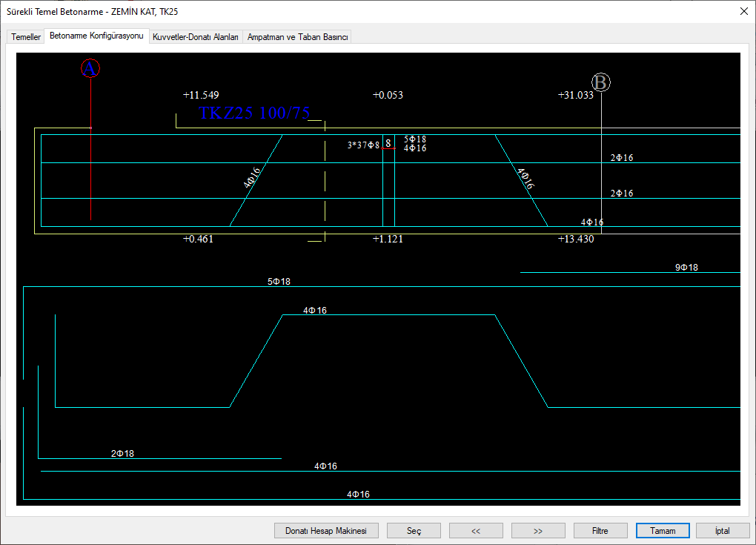Click the +31.033 value near axis B
Screen dimensions: 756x545
575,96
